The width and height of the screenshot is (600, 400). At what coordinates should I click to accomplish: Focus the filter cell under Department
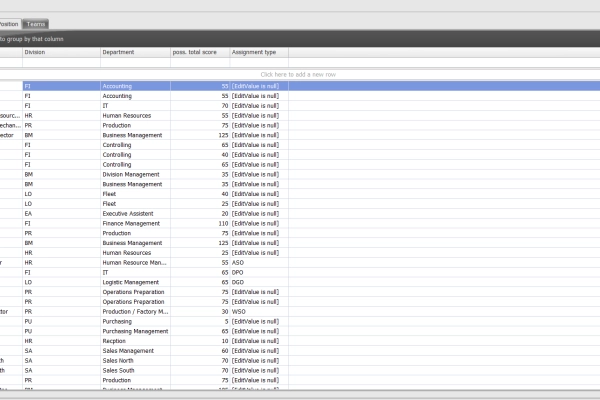[x=135, y=62]
